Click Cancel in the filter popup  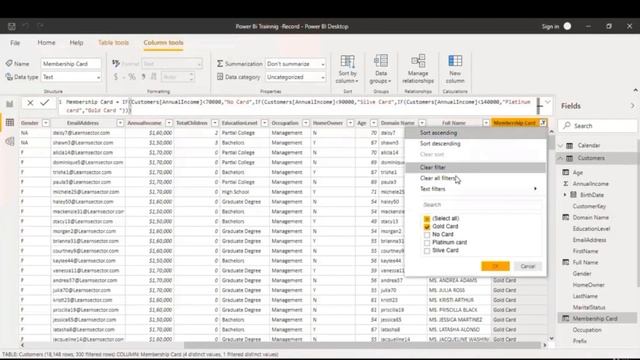click(x=528, y=266)
